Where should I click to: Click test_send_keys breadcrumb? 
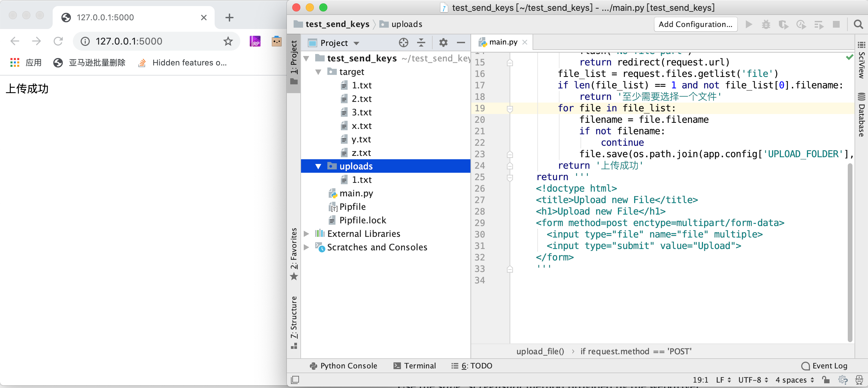pyautogui.click(x=332, y=24)
